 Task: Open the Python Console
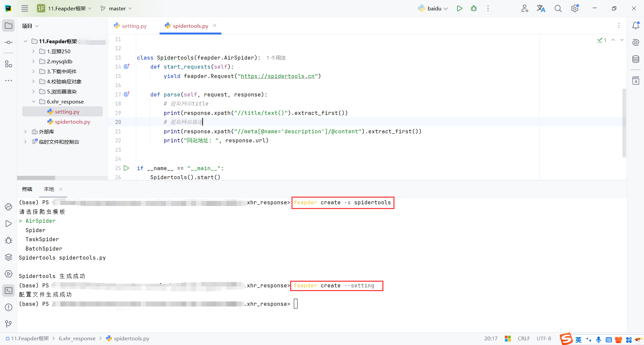[8, 207]
